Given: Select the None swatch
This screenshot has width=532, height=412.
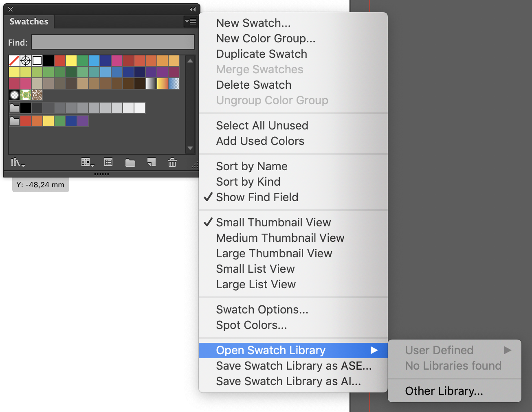Looking at the screenshot, I should coord(14,60).
